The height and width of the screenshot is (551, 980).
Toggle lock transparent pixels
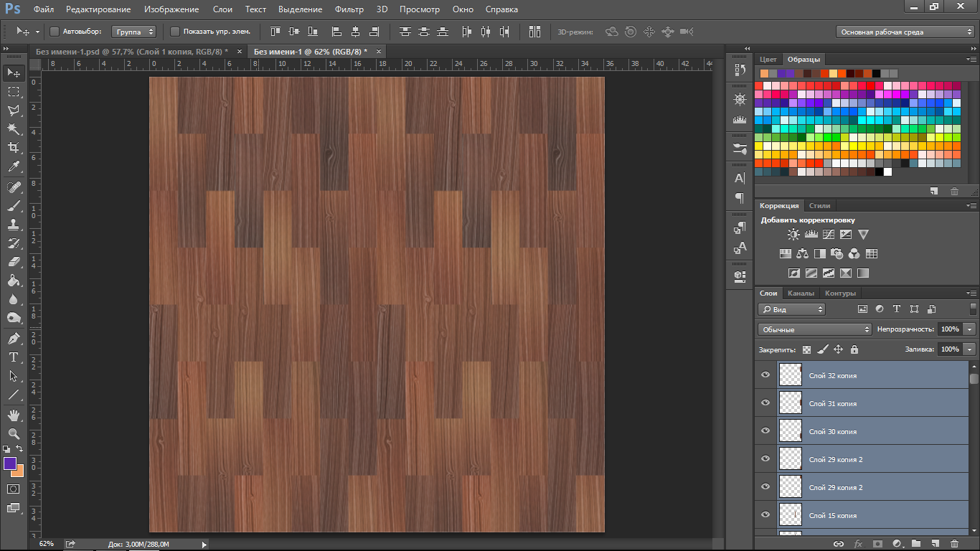(807, 349)
